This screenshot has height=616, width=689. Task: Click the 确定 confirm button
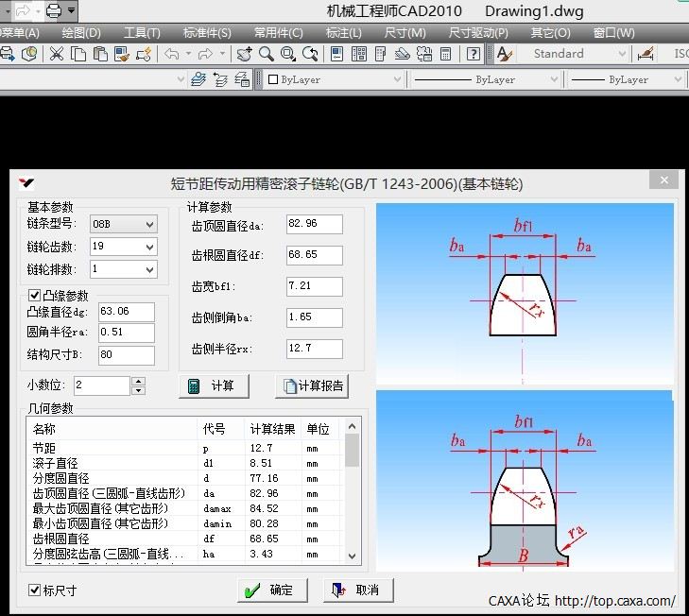pos(272,590)
